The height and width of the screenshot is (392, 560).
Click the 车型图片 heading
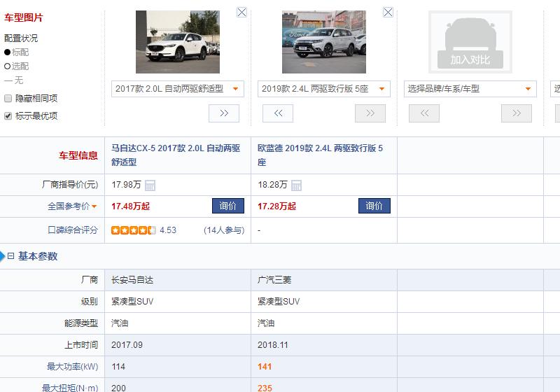[x=23, y=18]
